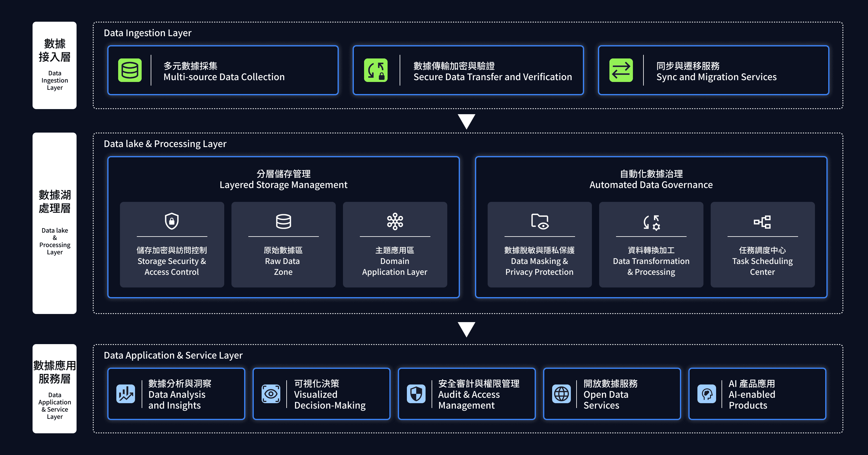Click the Secure Data Transfer lock icon
This screenshot has width=868, height=455.
[376, 70]
